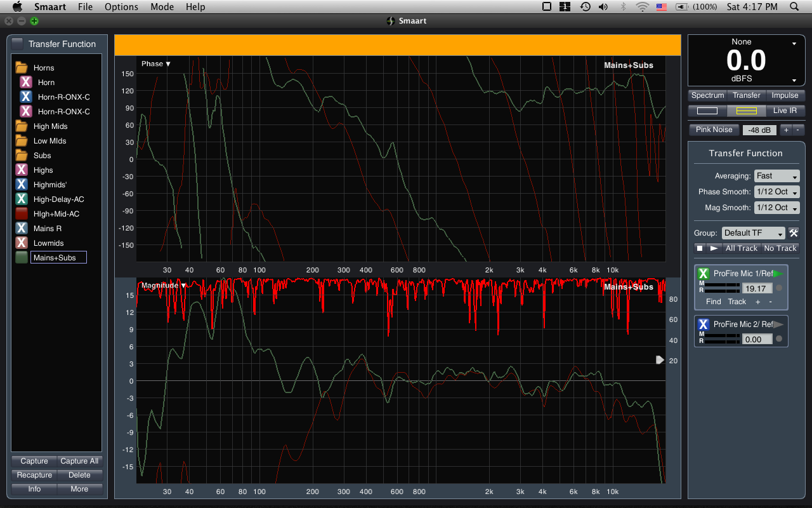Toggle the Lowmids trace visibility
The image size is (812, 508).
pos(22,243)
